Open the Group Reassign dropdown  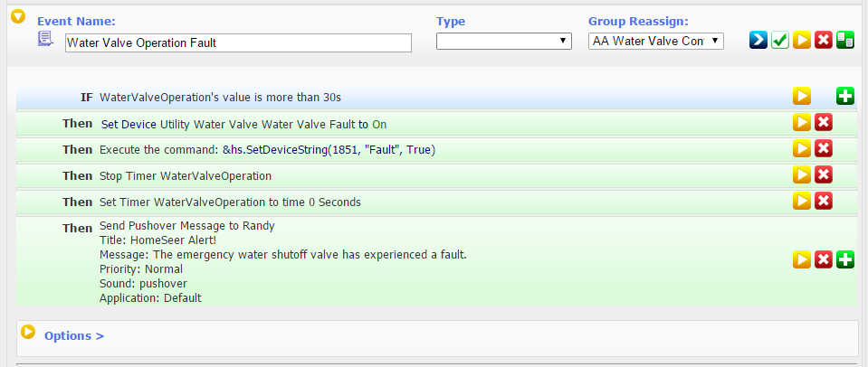656,41
